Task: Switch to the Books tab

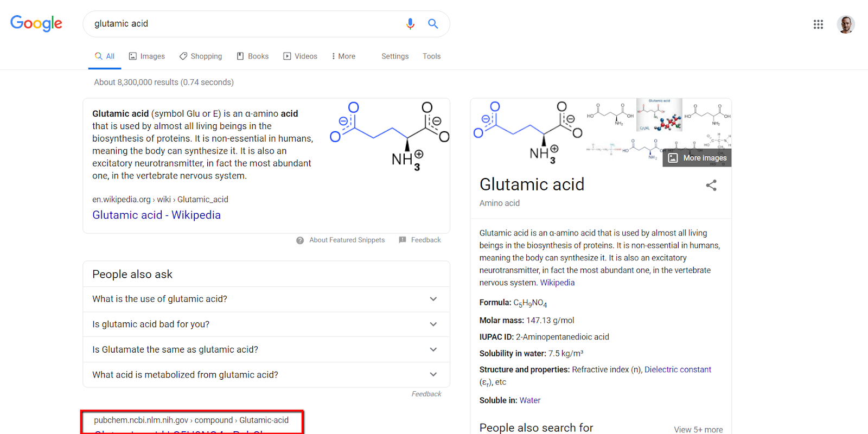Action: point(253,56)
